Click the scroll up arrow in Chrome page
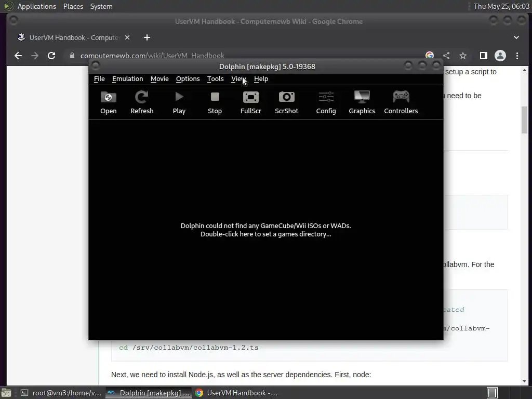Image resolution: width=532 pixels, height=399 pixels. (x=525, y=71)
